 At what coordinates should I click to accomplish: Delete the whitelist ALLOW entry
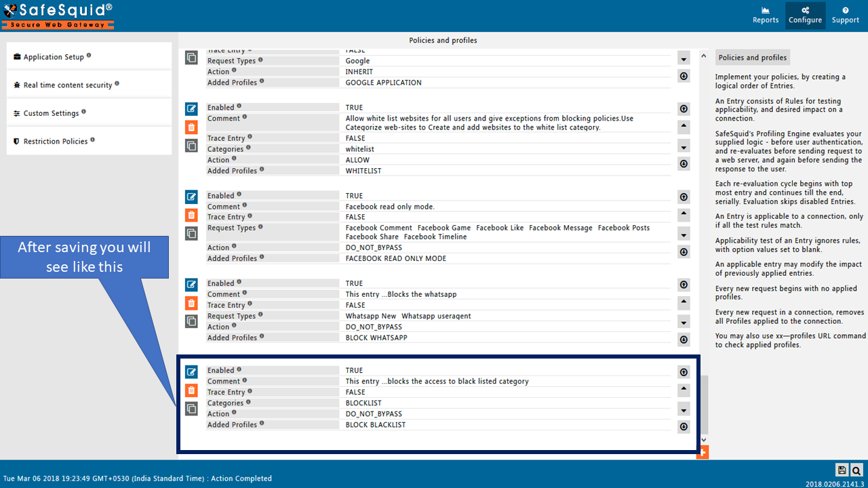coord(191,127)
